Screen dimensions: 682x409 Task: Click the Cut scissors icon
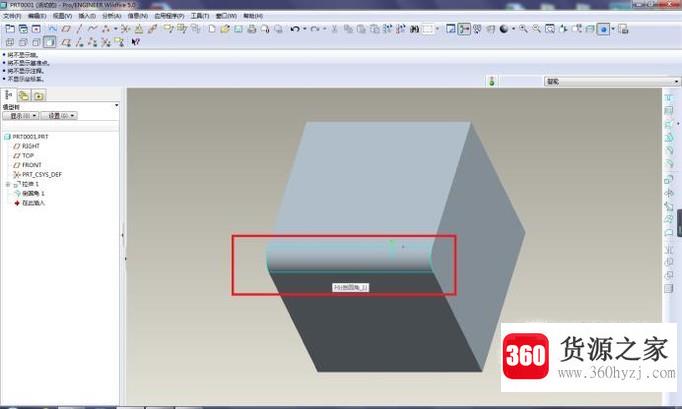click(334, 29)
